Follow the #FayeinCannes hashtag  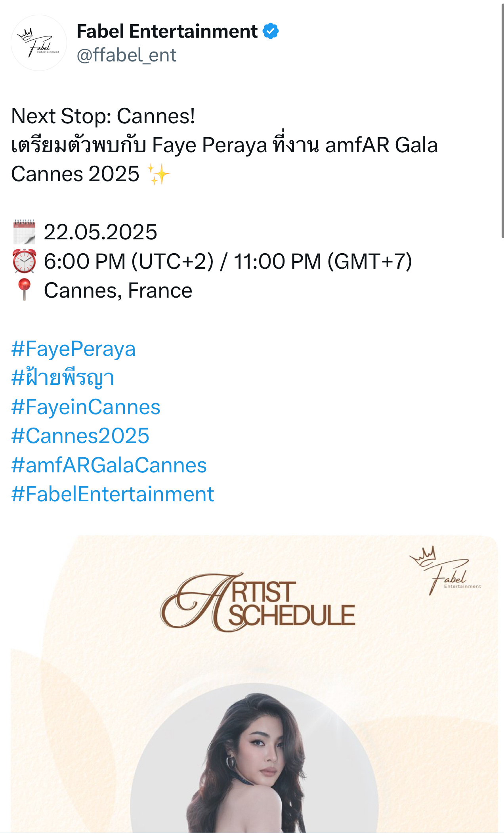[x=86, y=407]
